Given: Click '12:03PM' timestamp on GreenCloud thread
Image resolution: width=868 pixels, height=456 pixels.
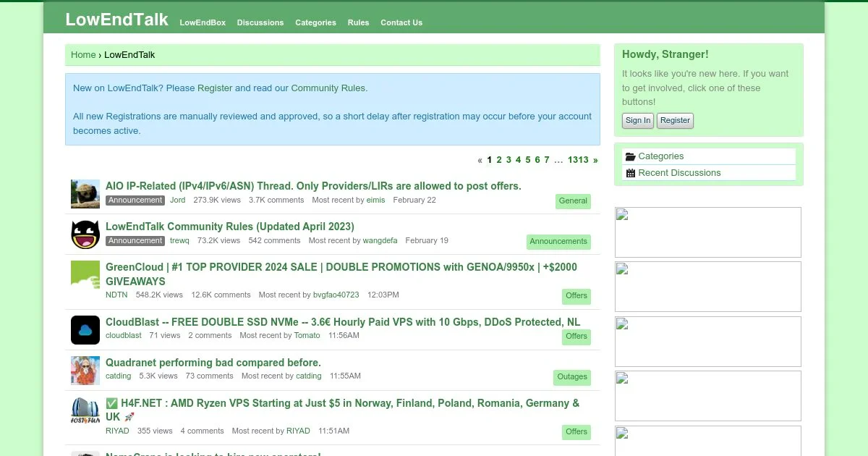Looking at the screenshot, I should (x=383, y=295).
